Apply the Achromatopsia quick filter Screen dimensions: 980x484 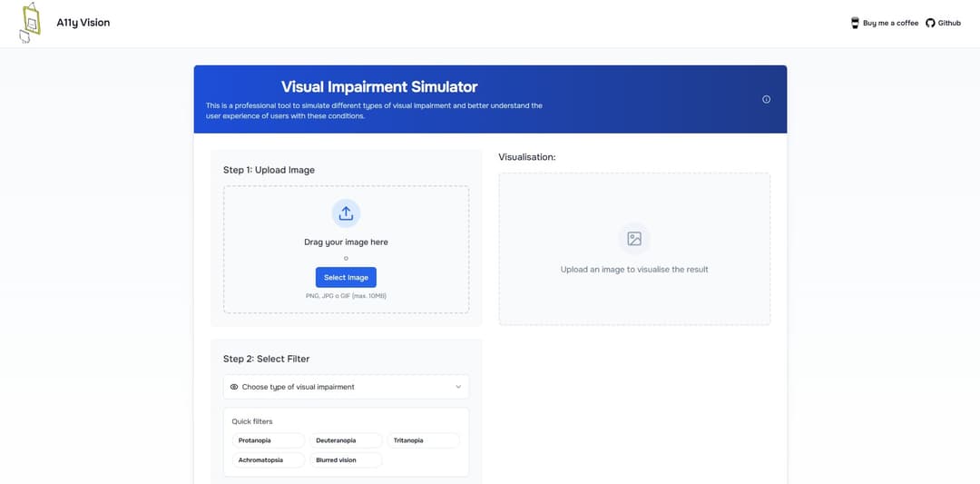click(268, 460)
